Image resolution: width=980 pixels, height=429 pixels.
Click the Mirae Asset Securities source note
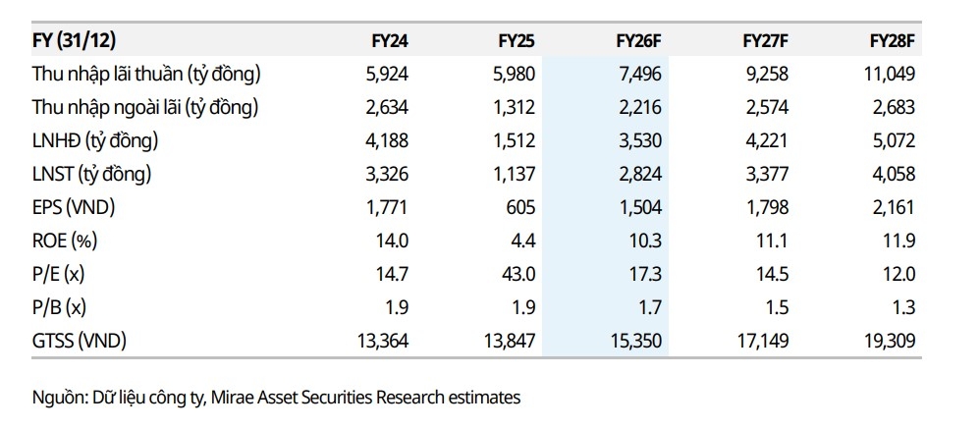pyautogui.click(x=275, y=398)
